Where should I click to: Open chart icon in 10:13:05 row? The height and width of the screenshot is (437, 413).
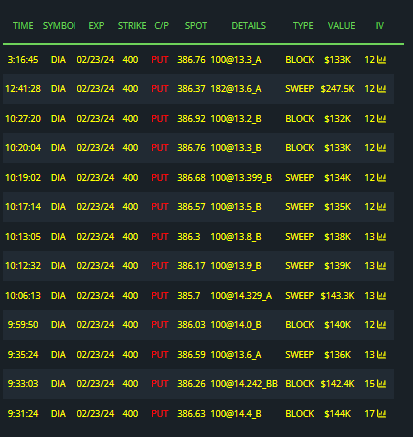point(381,237)
